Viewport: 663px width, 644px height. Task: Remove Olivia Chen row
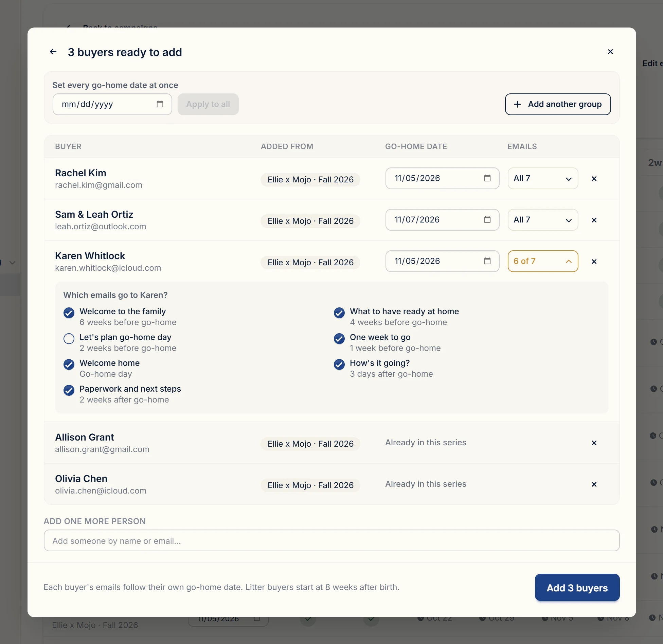[x=594, y=484]
